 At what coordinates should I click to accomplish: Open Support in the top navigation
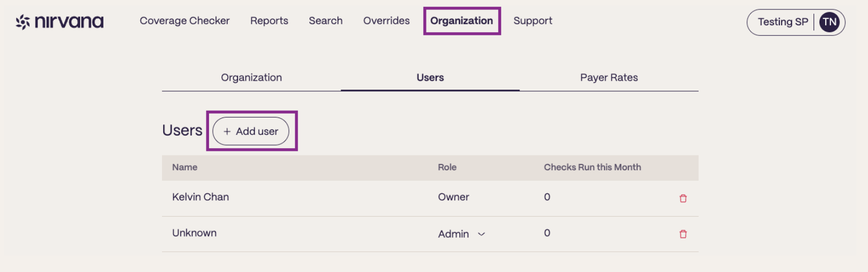(533, 21)
